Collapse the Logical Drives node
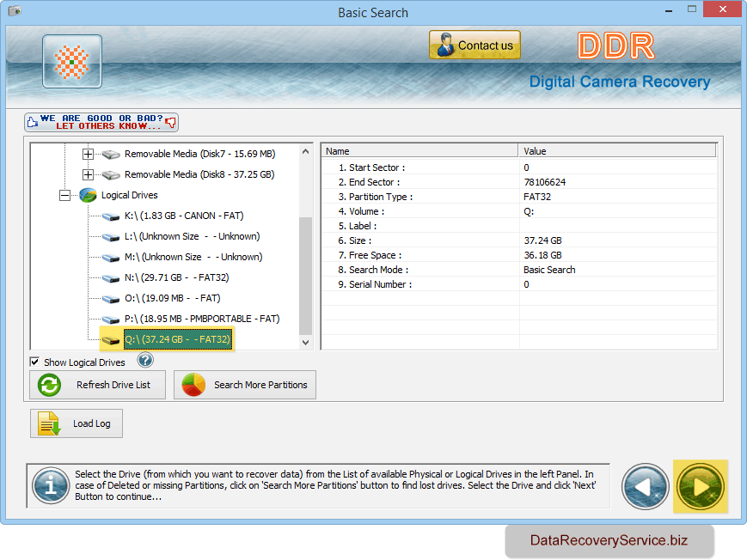 64,195
